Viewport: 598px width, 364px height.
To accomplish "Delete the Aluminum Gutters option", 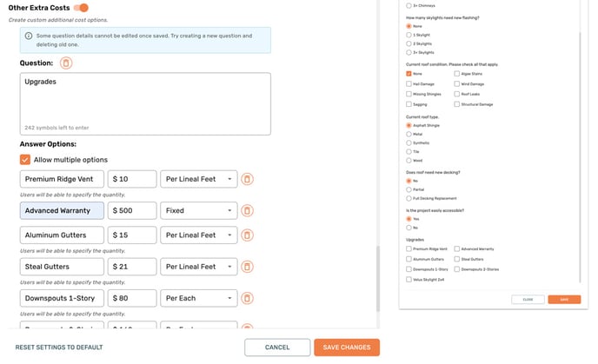I will point(247,235).
